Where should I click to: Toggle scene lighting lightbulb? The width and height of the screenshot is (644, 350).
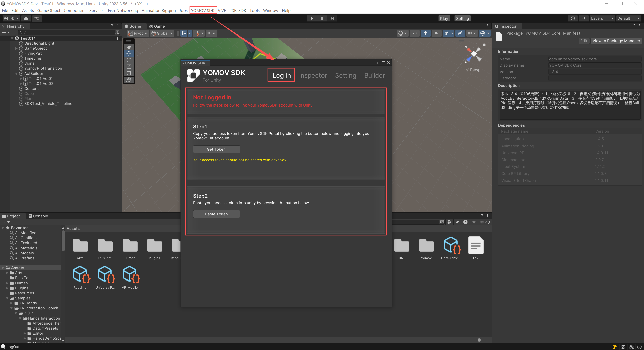click(425, 33)
